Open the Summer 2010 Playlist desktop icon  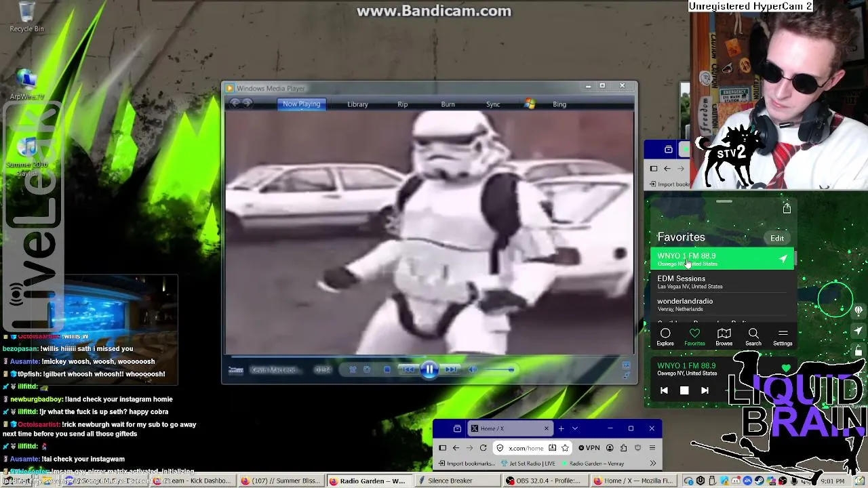click(27, 156)
